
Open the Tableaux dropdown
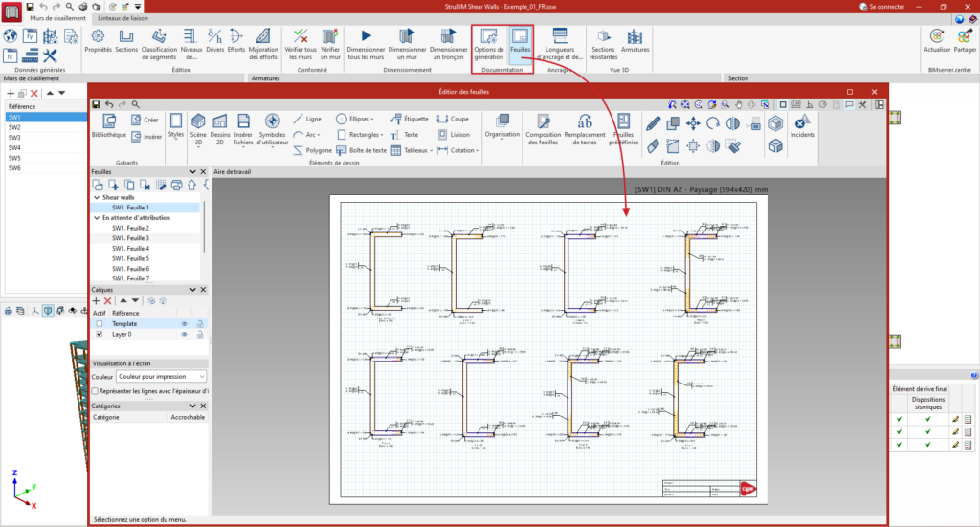pyautogui.click(x=412, y=150)
